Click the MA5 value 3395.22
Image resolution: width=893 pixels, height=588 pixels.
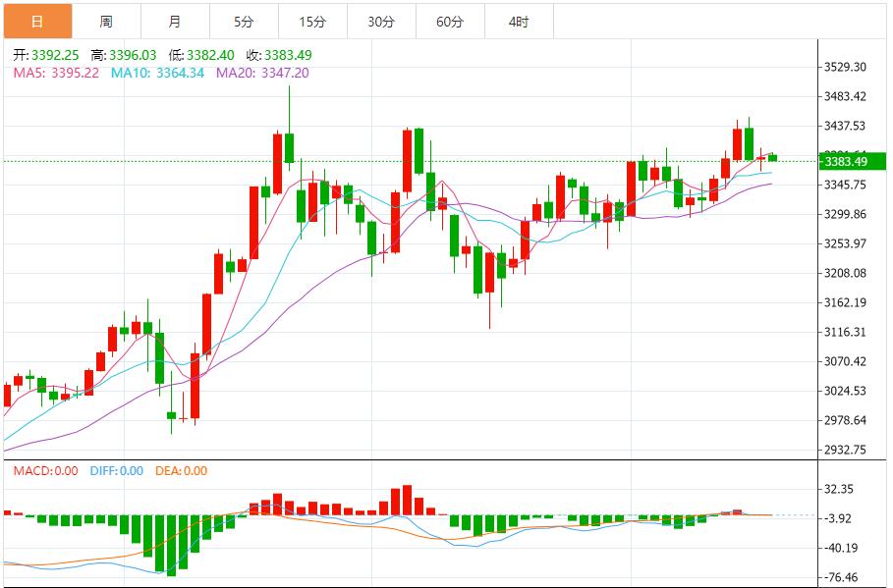(76, 73)
